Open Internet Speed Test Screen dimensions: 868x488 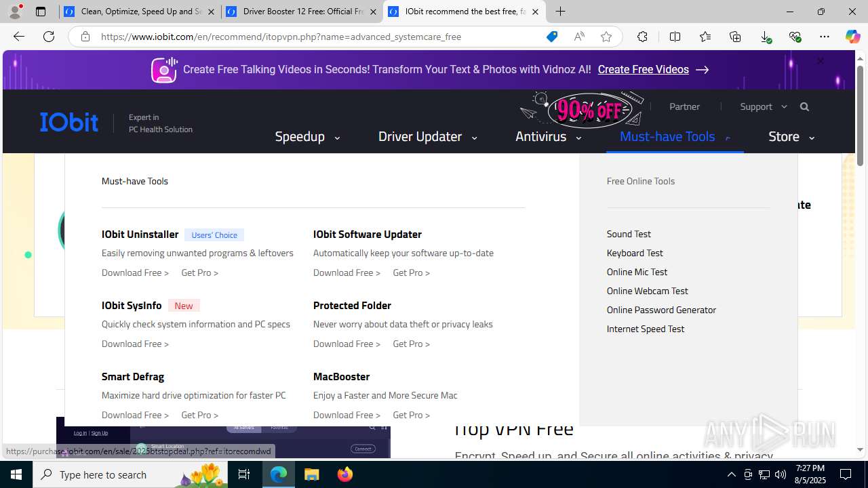[x=646, y=329]
